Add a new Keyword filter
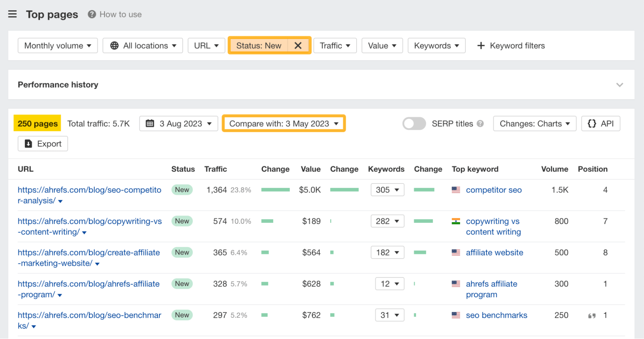 point(510,45)
